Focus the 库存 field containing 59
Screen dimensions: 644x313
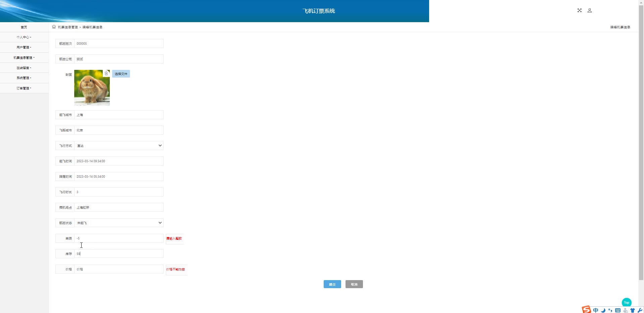tap(119, 254)
